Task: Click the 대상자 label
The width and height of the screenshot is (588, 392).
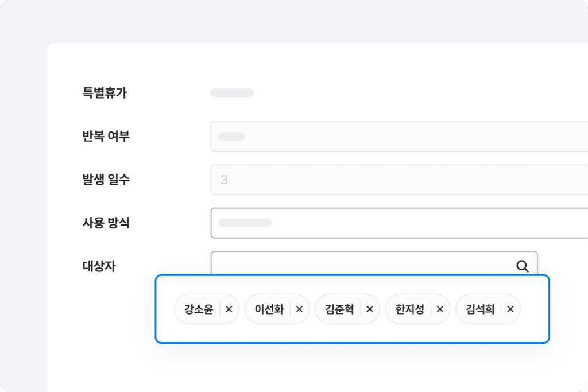Action: coord(99,266)
